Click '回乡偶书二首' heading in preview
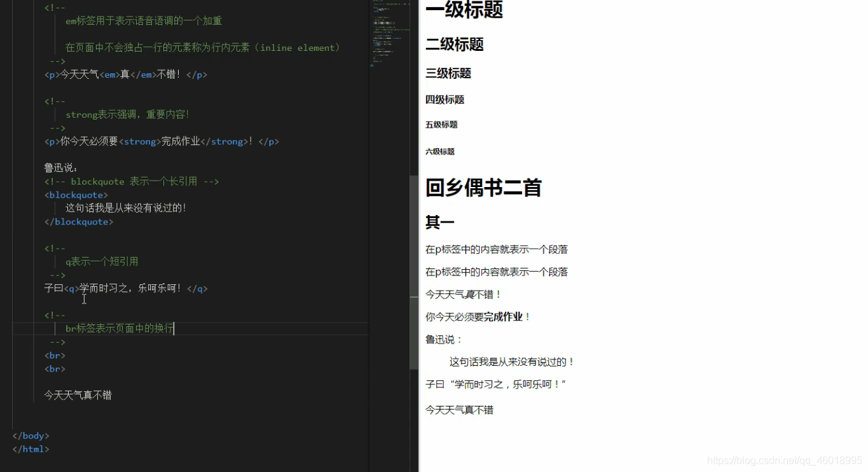The width and height of the screenshot is (868, 472). click(x=483, y=188)
